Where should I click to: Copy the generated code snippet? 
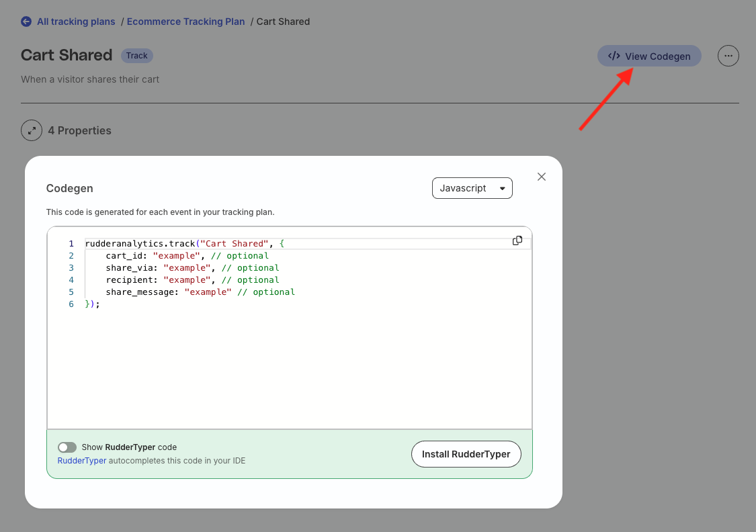click(x=517, y=240)
